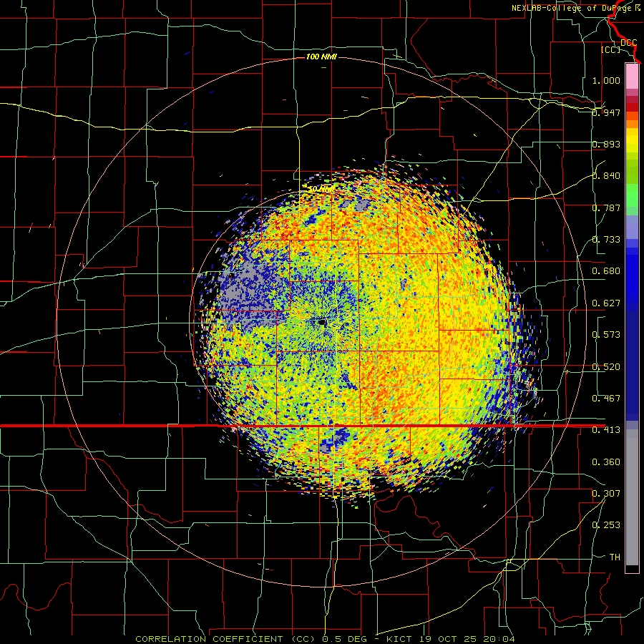The width and height of the screenshot is (644, 644).
Task: Click the 0.360 legend value
Action: click(x=606, y=462)
